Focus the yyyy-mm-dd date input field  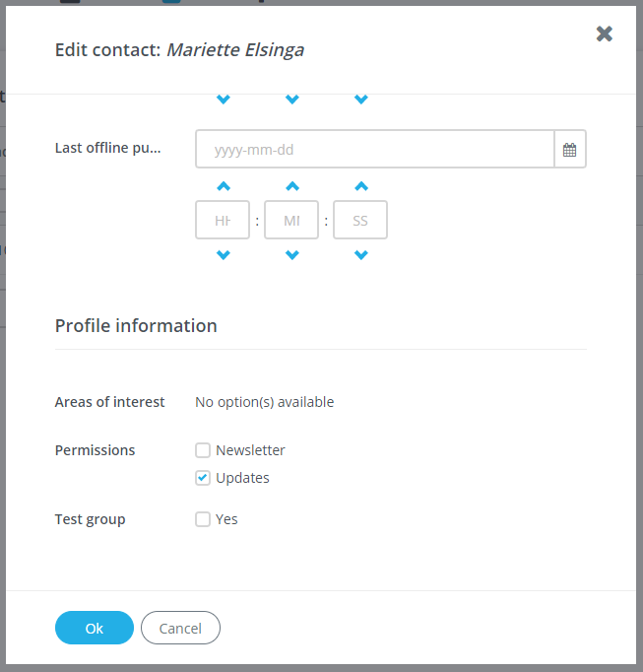(x=374, y=150)
